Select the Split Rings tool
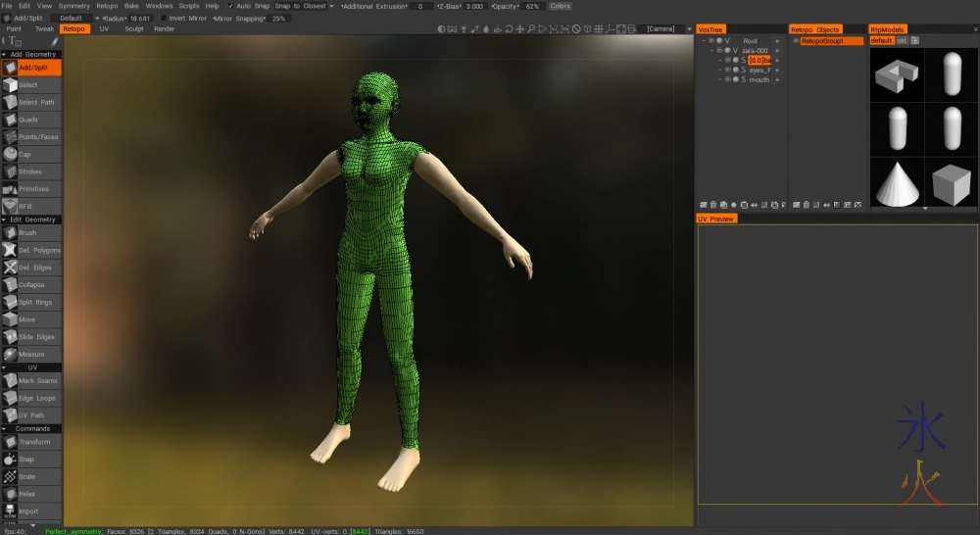 pyautogui.click(x=35, y=302)
